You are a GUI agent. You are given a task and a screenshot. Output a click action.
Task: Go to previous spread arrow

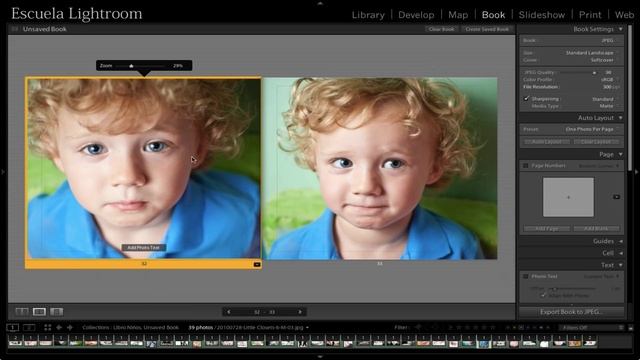point(229,312)
